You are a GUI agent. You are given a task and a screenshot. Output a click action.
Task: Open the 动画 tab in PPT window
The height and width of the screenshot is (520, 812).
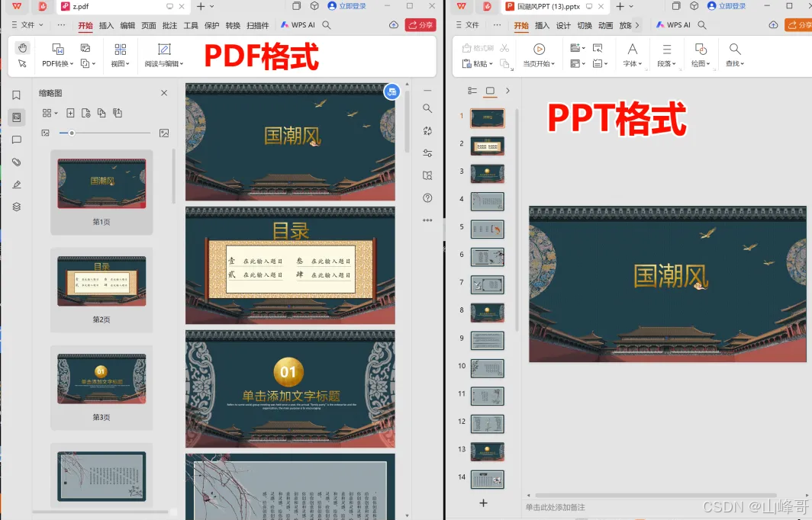coord(605,25)
